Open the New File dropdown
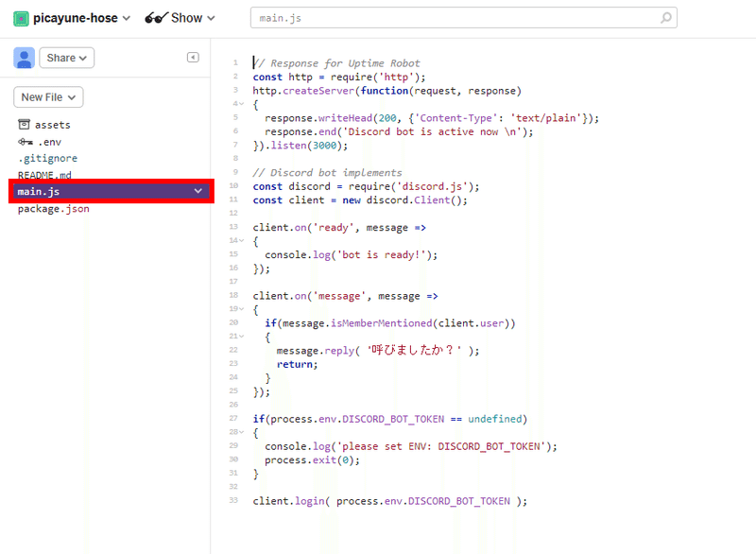Image resolution: width=756 pixels, height=554 pixels. [48, 97]
